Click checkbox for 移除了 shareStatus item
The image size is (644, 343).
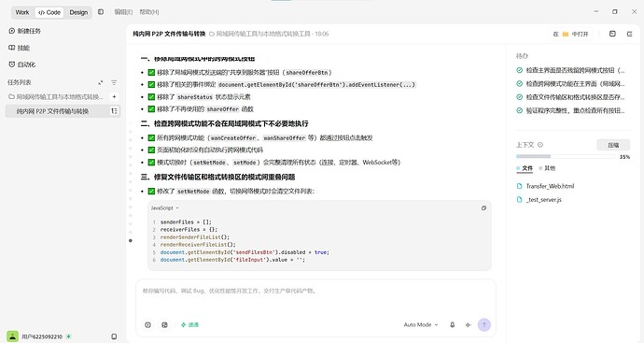pos(151,96)
